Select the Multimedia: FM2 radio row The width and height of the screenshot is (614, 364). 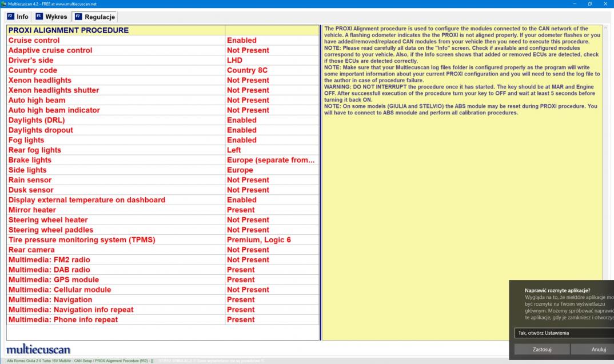(163, 260)
